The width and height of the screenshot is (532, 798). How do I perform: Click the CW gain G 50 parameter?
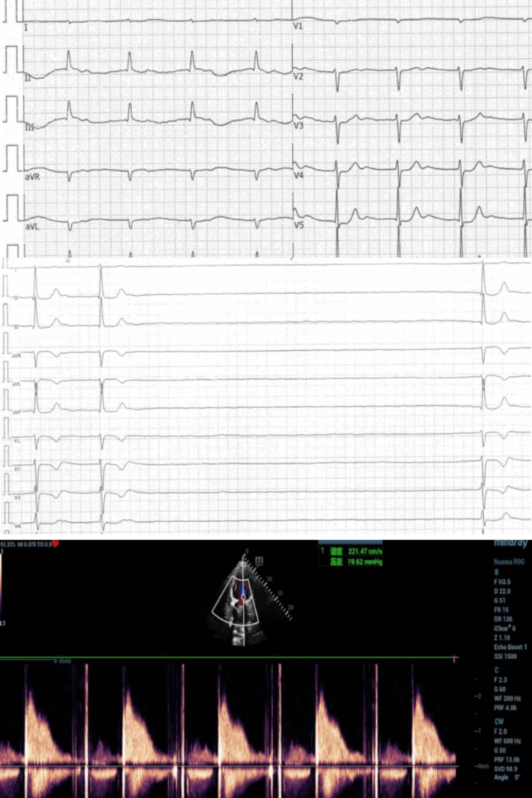tap(501, 750)
